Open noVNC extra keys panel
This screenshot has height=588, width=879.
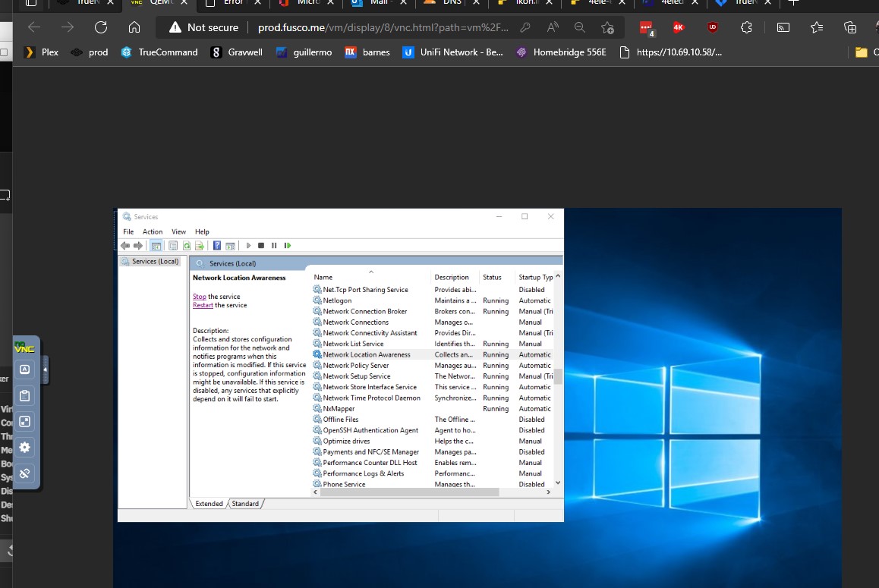24,369
